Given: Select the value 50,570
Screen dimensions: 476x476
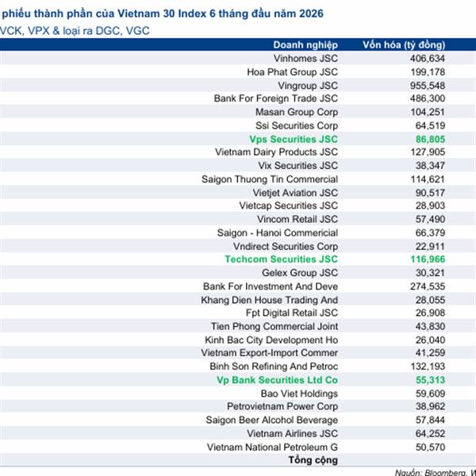Looking at the screenshot, I should click(430, 447).
